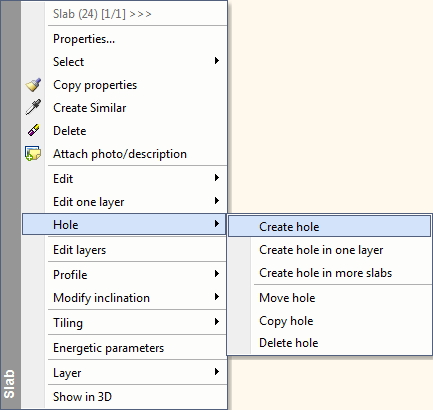Click the Delete eraser icon
The image size is (433, 410).
click(34, 130)
